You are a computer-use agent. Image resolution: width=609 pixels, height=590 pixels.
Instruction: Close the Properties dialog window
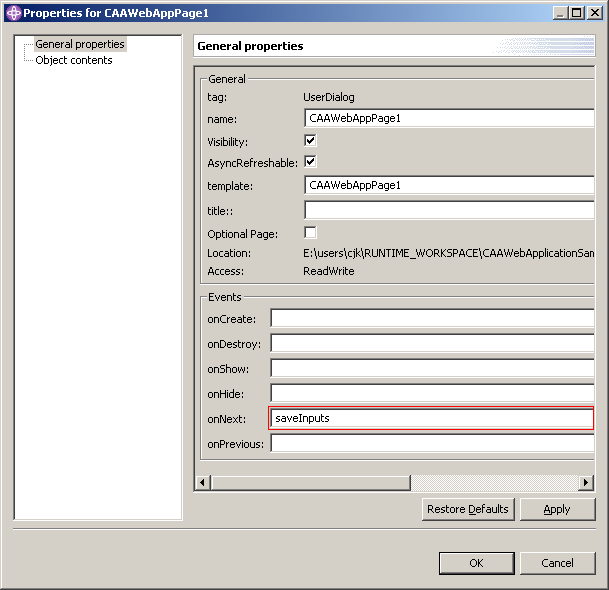(595, 13)
